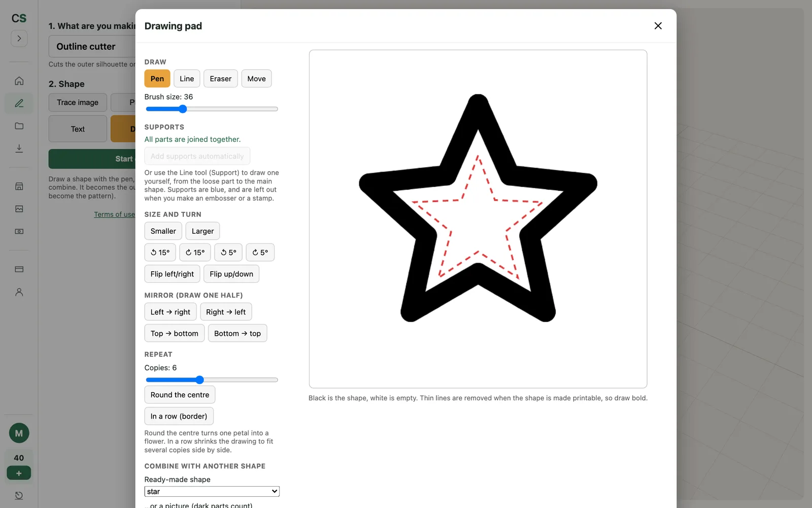Screen dimensions: 812x508
Task: Click In a row (border) button
Action: 179,416
